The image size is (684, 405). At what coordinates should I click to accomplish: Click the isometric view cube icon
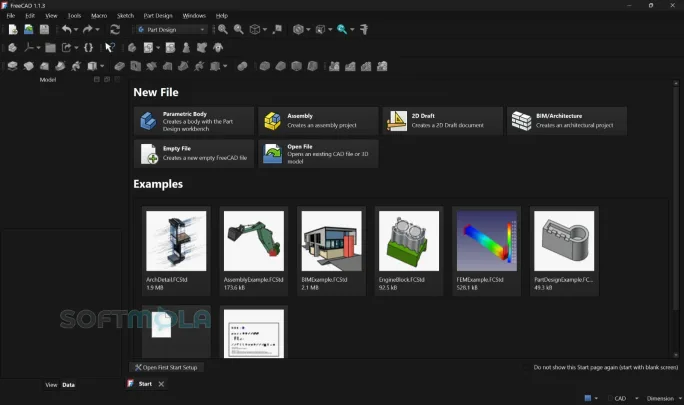pyautogui.click(x=255, y=29)
